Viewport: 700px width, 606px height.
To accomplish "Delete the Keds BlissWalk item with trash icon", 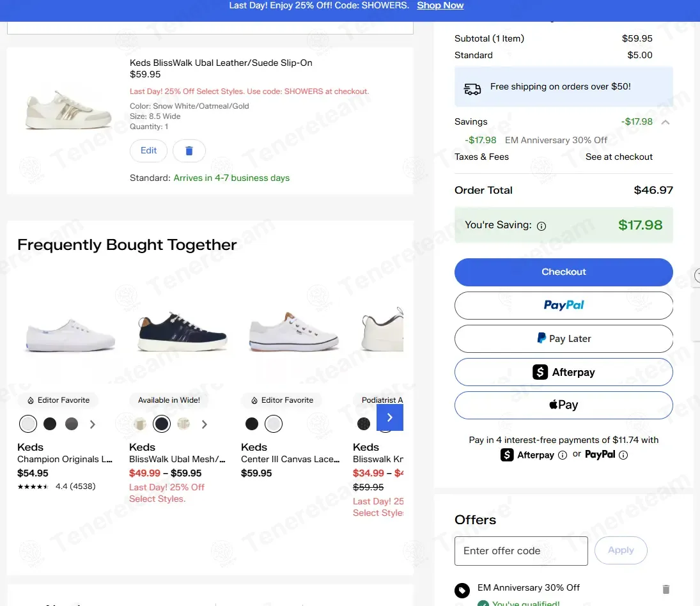I will tap(189, 151).
